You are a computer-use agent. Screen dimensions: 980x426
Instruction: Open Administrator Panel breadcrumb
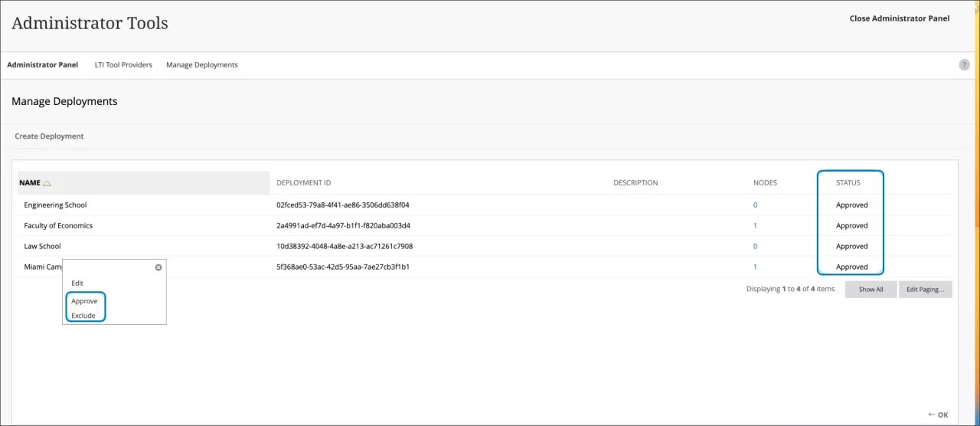tap(43, 65)
